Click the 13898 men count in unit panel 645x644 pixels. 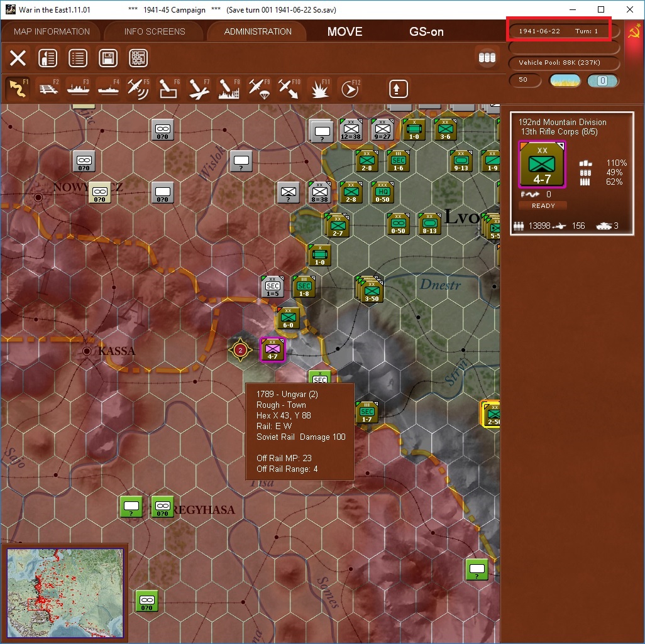[539, 226]
